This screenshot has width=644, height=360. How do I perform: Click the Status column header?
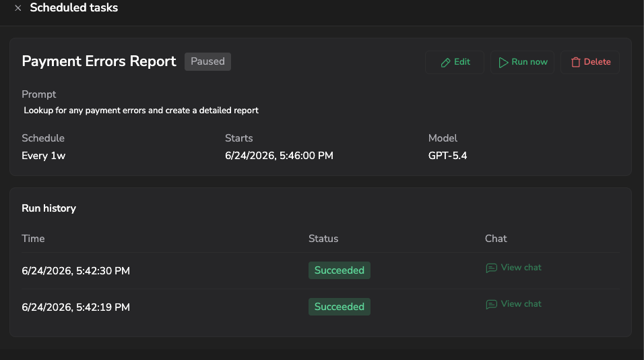[323, 239]
